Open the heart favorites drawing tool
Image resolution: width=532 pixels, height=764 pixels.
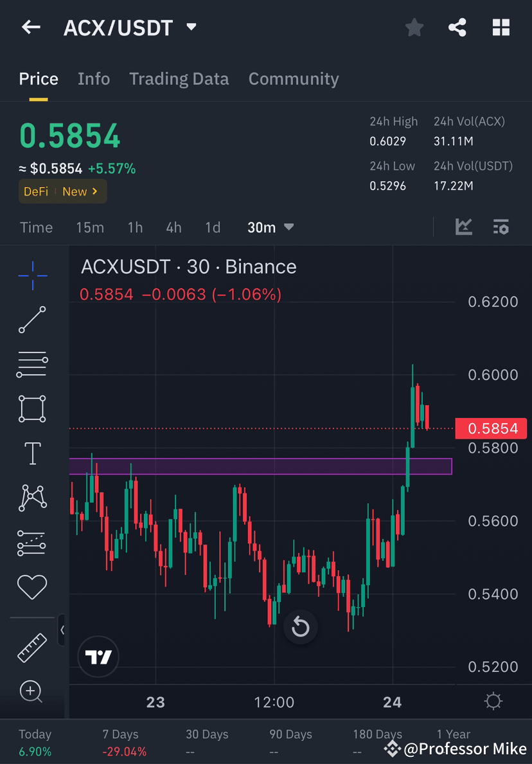coord(32,587)
